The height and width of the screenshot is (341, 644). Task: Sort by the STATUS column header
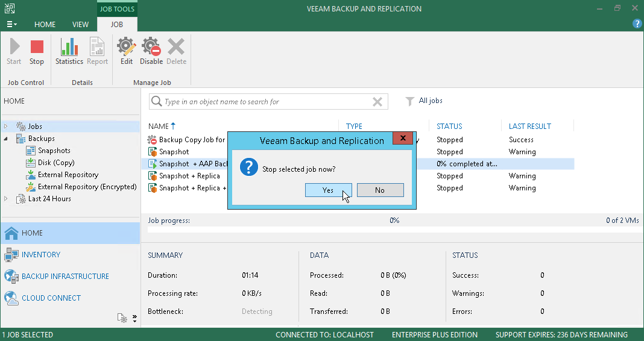coord(449,127)
